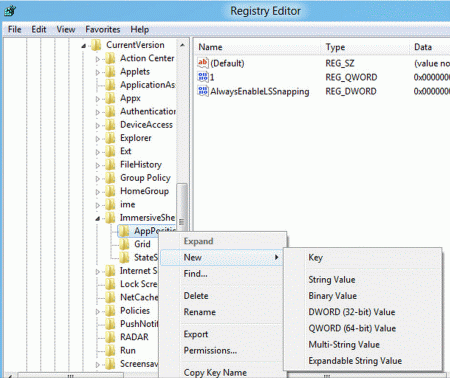
Task: Click the Ext folder icon
Action: (110, 151)
